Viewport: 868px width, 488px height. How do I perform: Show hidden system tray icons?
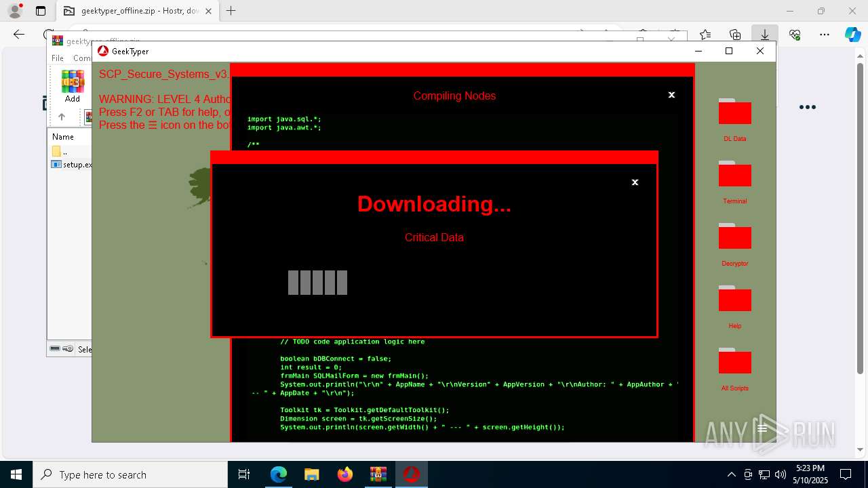[x=731, y=474]
